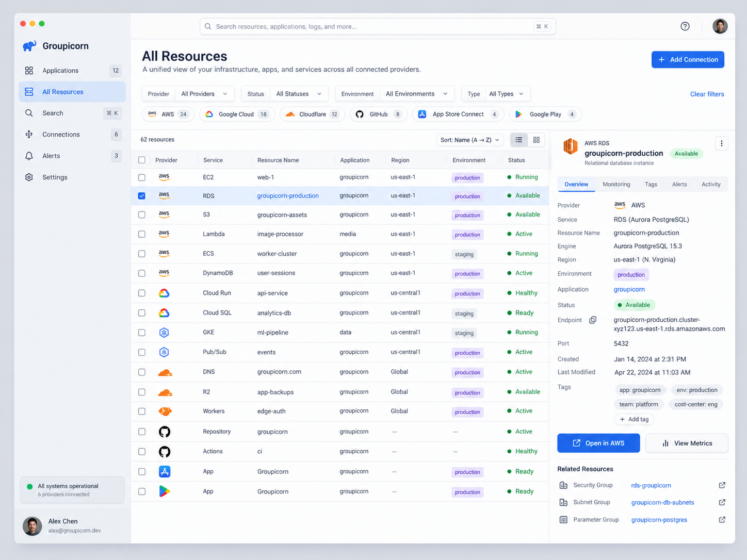Open the All Types dropdown
Image resolution: width=747 pixels, height=560 pixels.
(x=507, y=94)
